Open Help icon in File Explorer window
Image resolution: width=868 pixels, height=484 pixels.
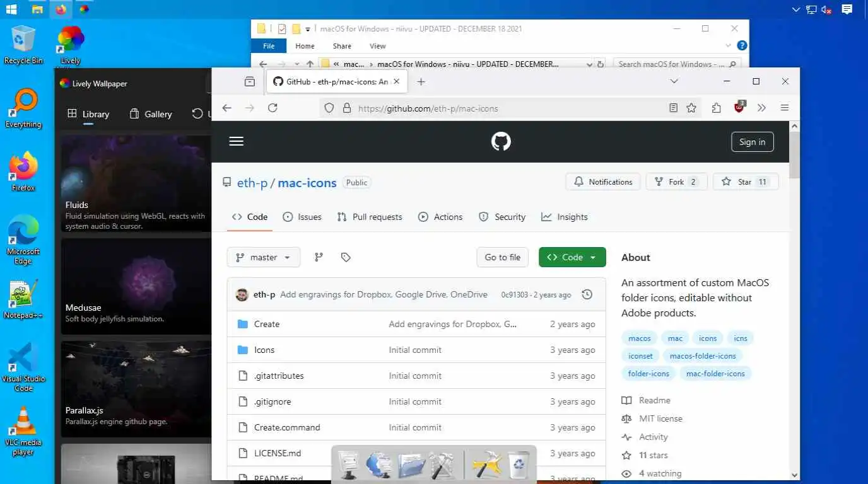742,45
